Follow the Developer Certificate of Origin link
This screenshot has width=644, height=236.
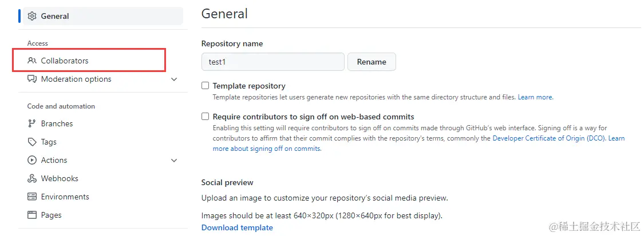(x=548, y=138)
